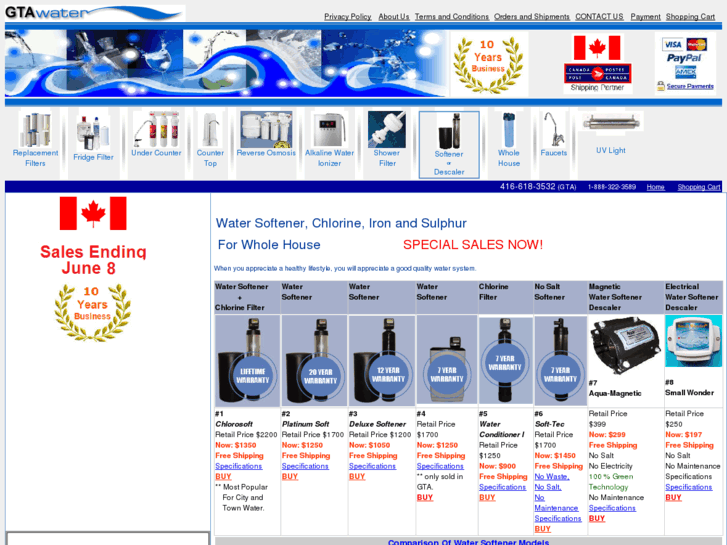Open the Alkaline Water Ionizer icon
Screen dimensions: 727x545
(329, 129)
